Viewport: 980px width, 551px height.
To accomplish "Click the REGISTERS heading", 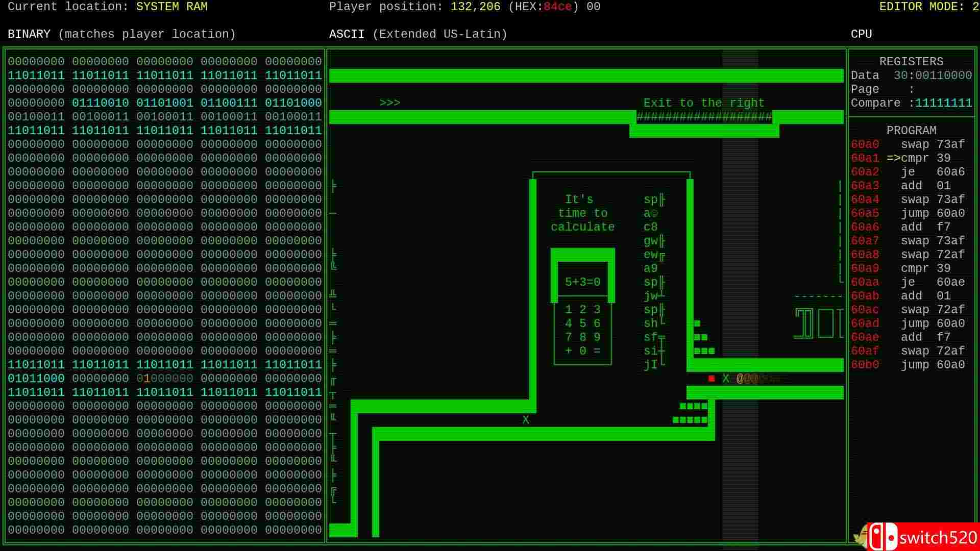I will [911, 62].
